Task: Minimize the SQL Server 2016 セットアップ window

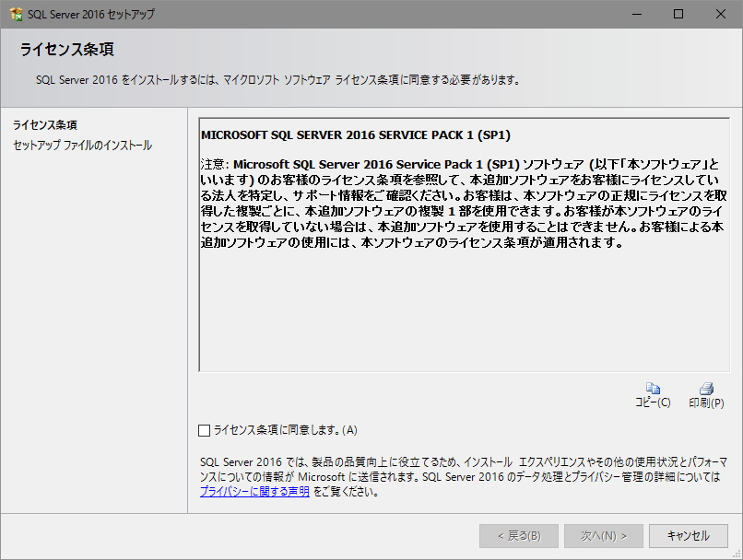Action: (x=638, y=14)
